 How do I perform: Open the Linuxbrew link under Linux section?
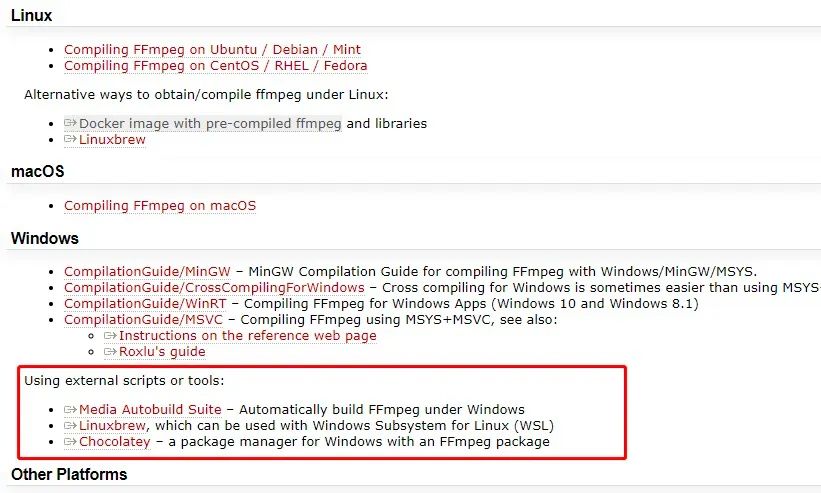tap(112, 140)
